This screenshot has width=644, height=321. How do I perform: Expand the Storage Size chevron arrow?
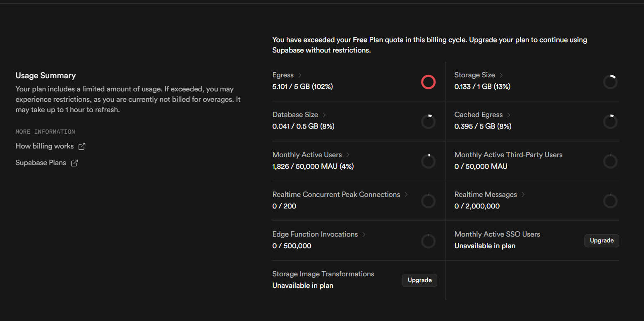tap(501, 75)
